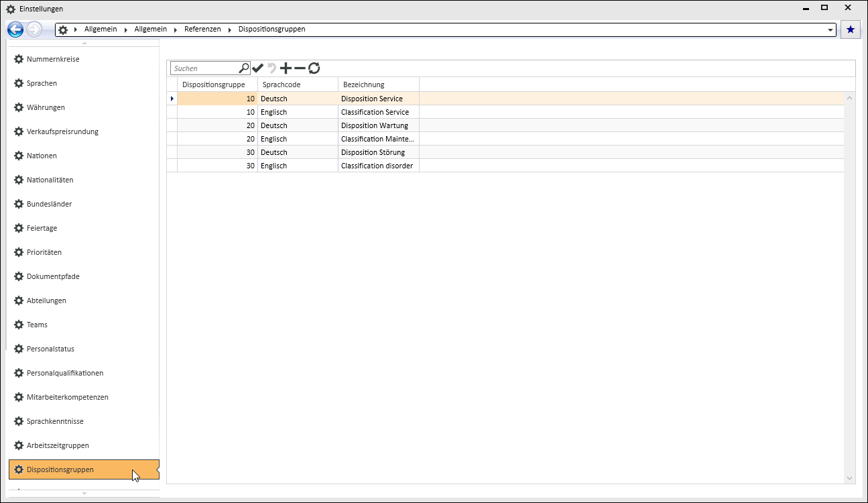
Task: Select the Disposition Service cell
Action: click(x=379, y=99)
